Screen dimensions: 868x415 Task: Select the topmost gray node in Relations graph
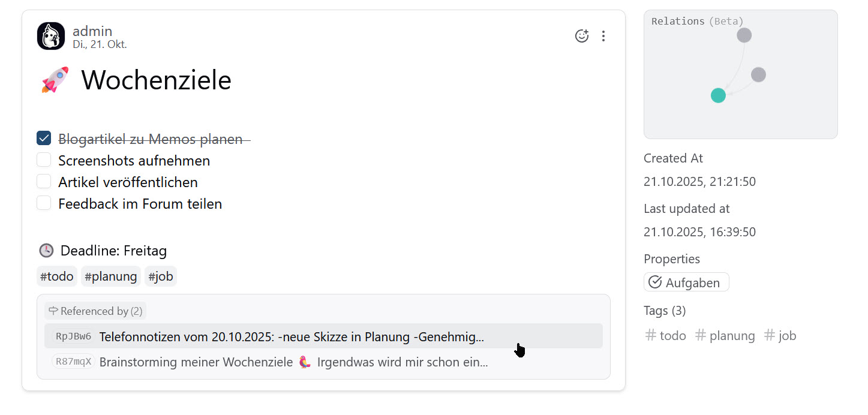coord(744,35)
